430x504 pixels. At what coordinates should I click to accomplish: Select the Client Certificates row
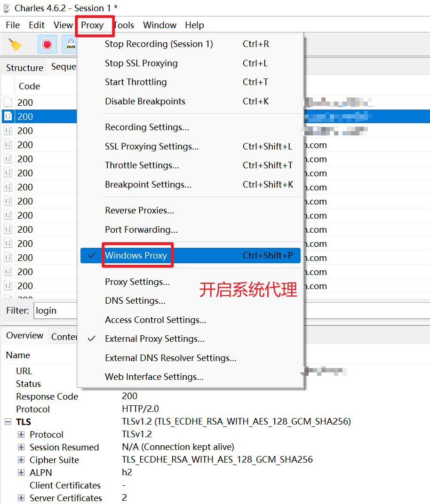pos(65,485)
